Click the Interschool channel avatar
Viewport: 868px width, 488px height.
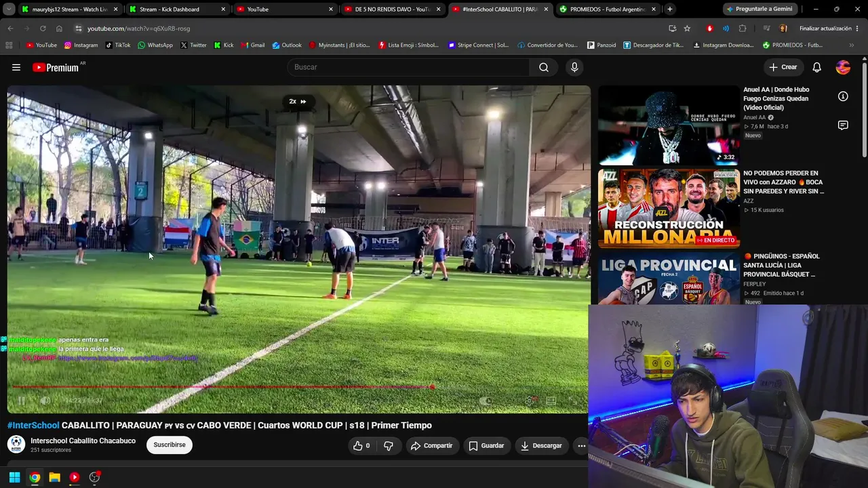click(16, 445)
